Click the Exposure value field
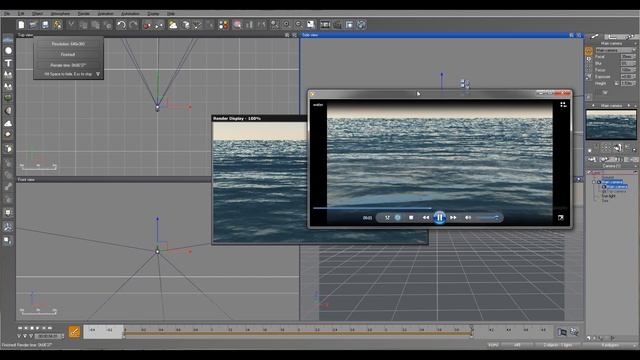The width and height of the screenshot is (640, 360). point(628,77)
